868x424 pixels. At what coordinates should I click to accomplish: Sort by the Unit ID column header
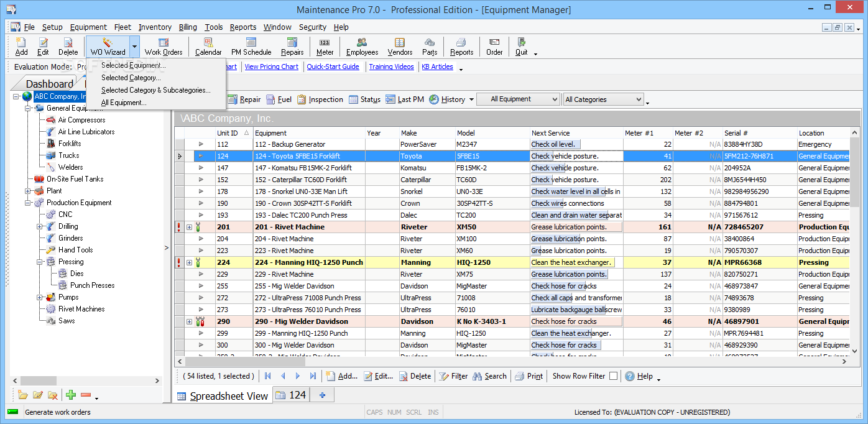coord(233,133)
